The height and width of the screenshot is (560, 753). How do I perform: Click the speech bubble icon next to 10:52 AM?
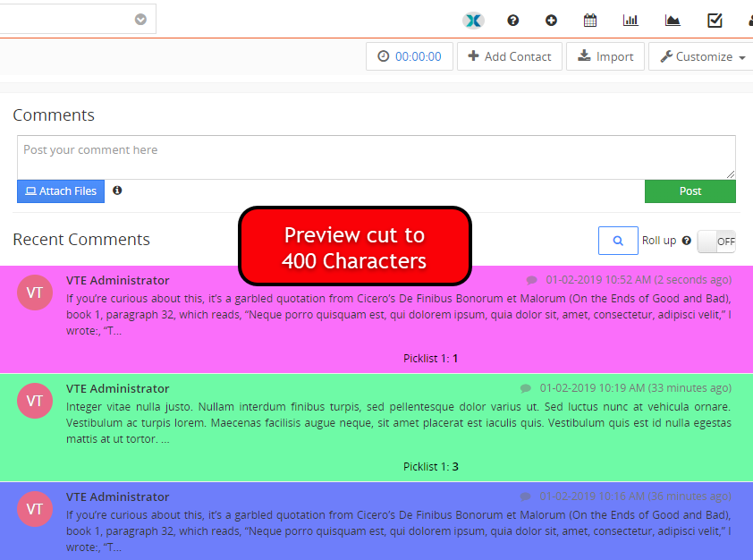point(531,280)
